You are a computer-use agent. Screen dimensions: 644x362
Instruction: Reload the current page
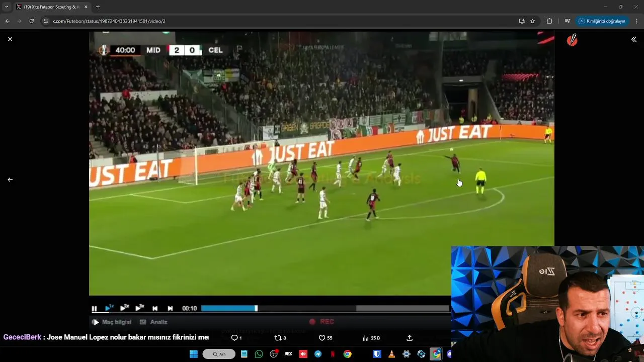(x=31, y=21)
